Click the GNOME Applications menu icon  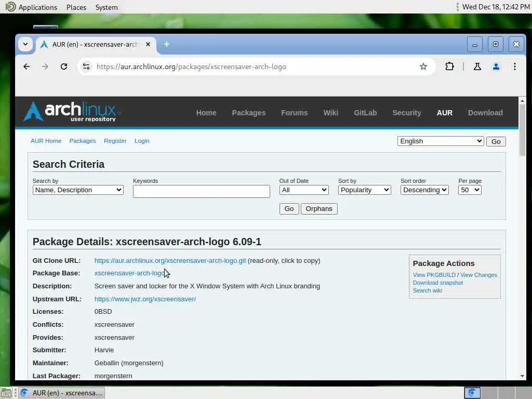(x=10, y=7)
